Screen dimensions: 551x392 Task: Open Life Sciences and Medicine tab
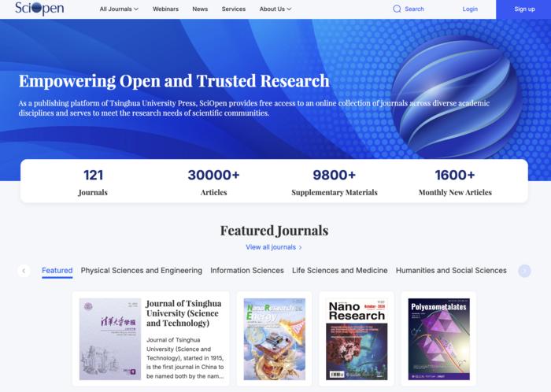pos(340,271)
